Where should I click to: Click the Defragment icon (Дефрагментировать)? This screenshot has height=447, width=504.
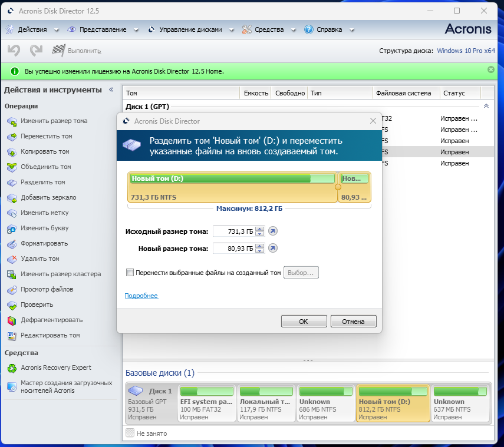[12, 320]
